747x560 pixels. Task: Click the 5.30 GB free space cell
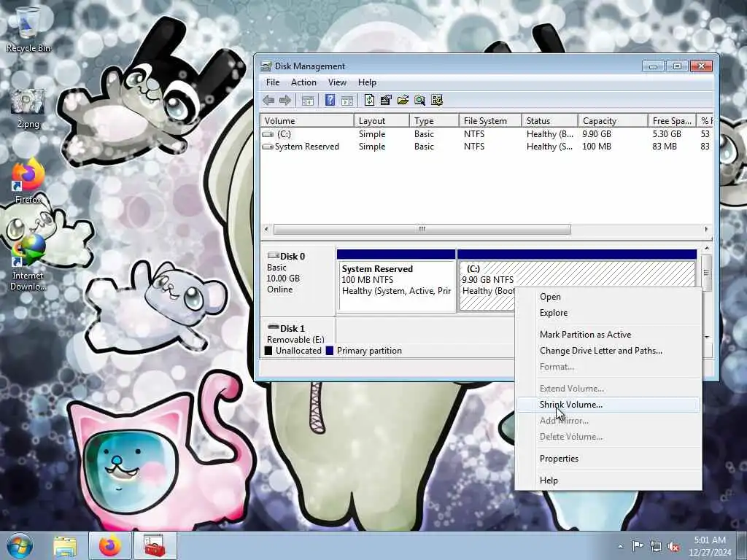tap(667, 134)
